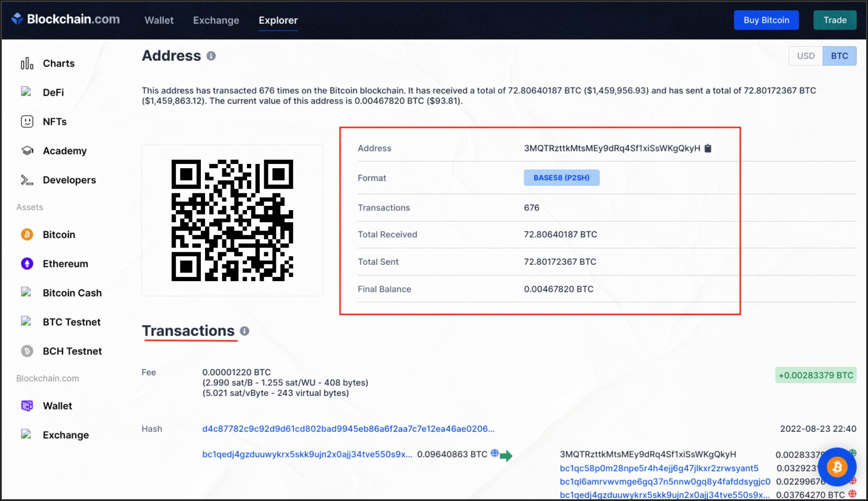Click the Blockchain.com logo
Viewport: 868px width, 501px height.
point(65,19)
